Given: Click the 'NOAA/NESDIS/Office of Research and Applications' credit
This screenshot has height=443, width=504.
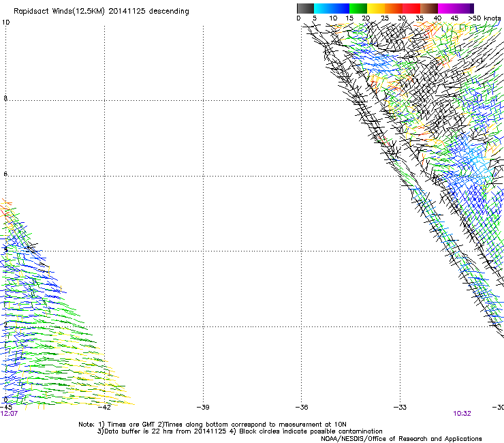Looking at the screenshot, I should point(401,439).
